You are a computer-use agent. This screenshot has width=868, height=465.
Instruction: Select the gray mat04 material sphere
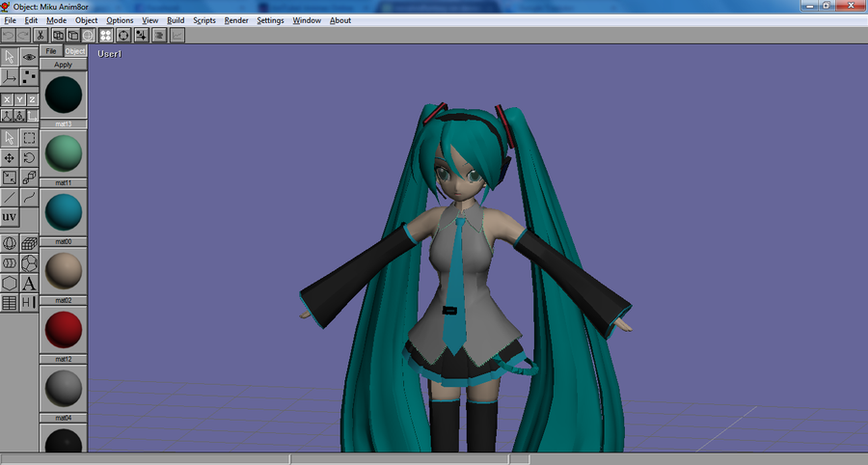[63, 389]
